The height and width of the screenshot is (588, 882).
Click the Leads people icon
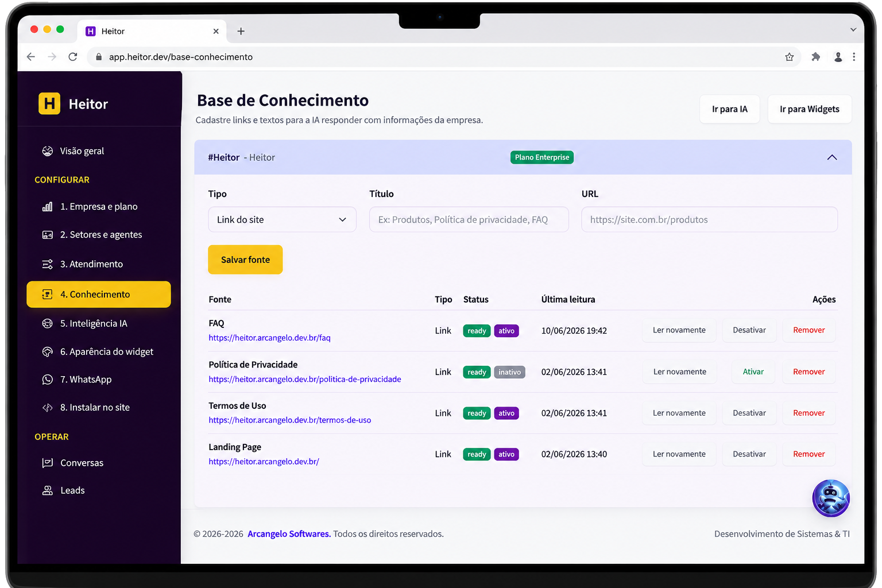pos(48,490)
